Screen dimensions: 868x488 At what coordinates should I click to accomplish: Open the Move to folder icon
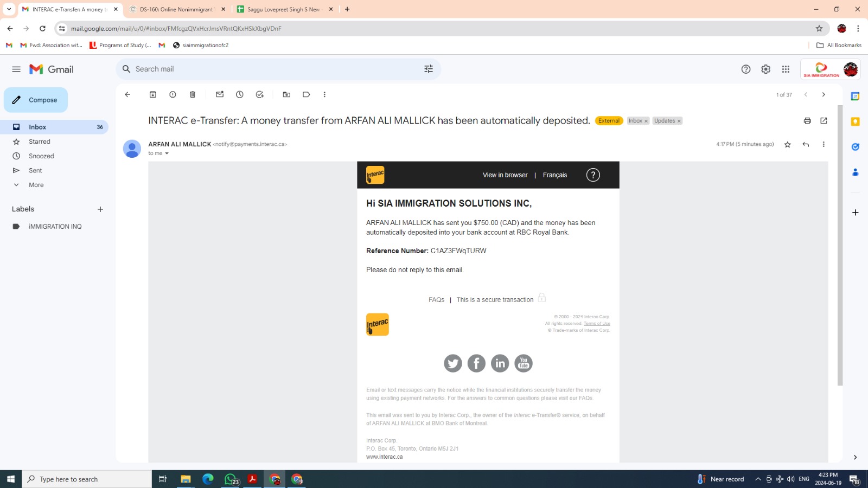point(286,94)
